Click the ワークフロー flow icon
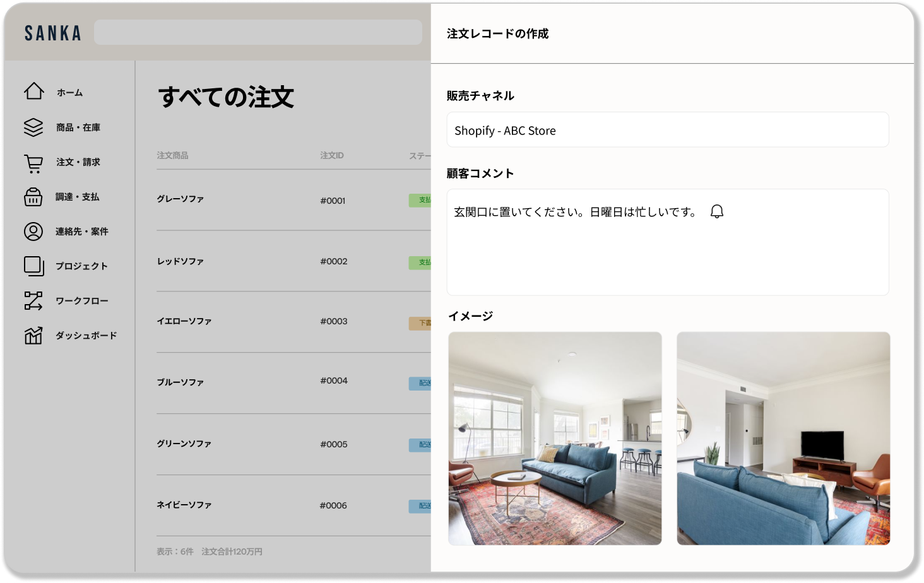 tap(33, 301)
